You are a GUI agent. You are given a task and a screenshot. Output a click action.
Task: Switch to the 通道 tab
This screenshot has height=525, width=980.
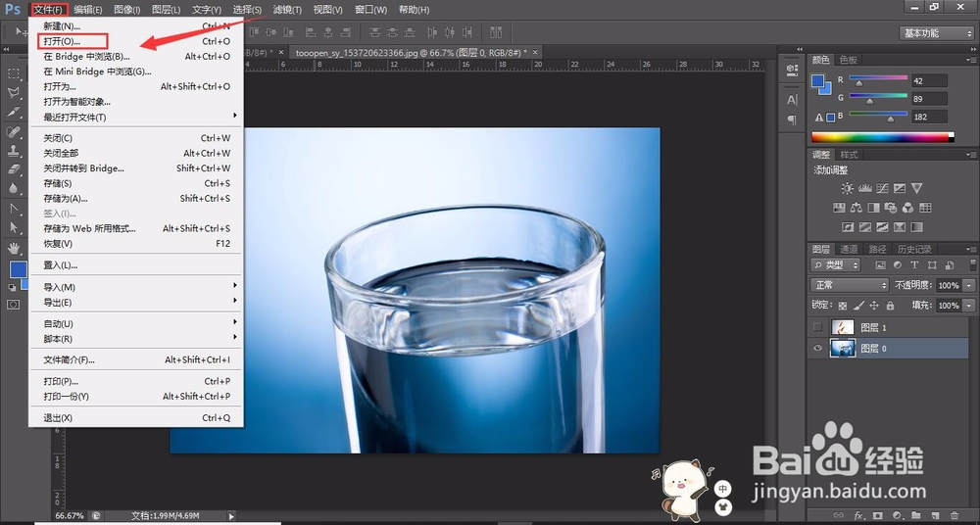click(x=849, y=249)
